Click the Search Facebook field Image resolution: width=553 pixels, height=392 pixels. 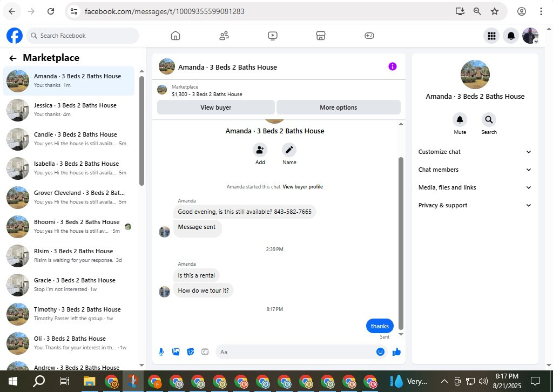83,36
